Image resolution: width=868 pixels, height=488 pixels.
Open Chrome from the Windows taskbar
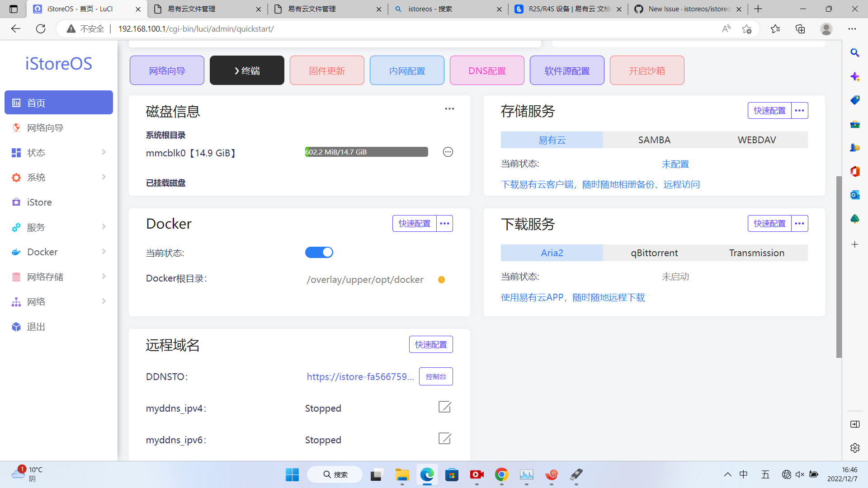tap(501, 474)
